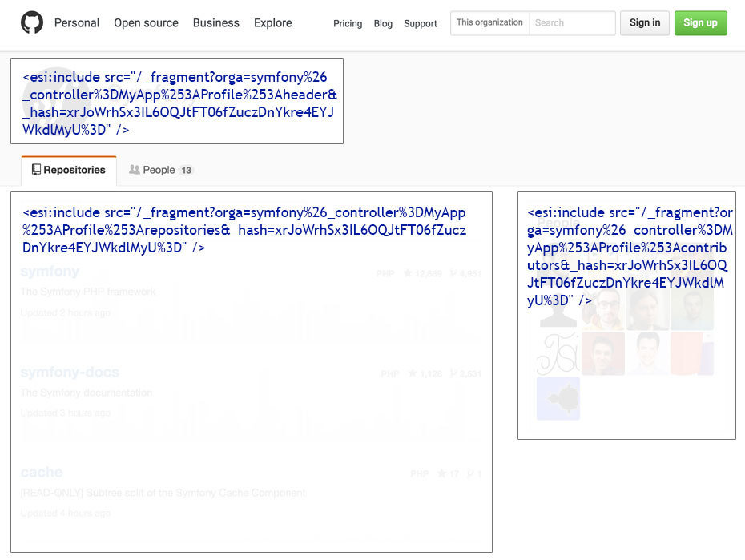Click the symfony-docs fork count 2,531

[x=465, y=374]
